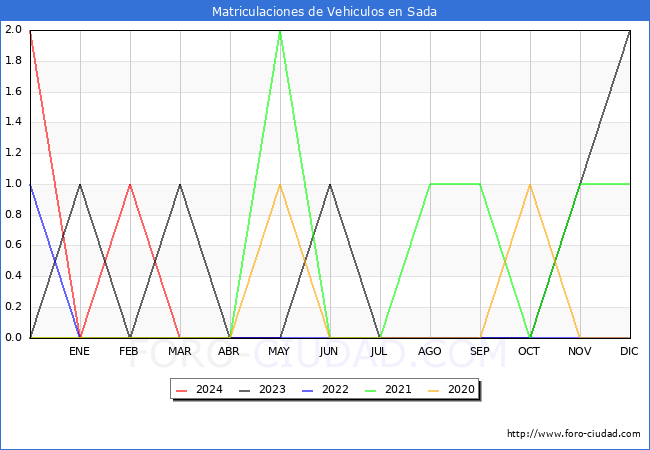
Task: Click the ABR month axis label
Action: [x=229, y=351]
